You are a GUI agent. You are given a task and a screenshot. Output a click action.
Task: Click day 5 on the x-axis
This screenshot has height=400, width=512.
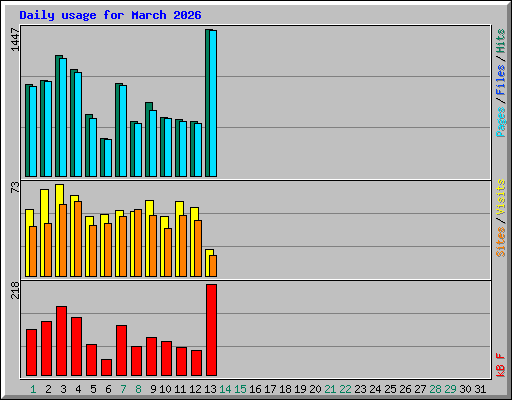coord(93,389)
